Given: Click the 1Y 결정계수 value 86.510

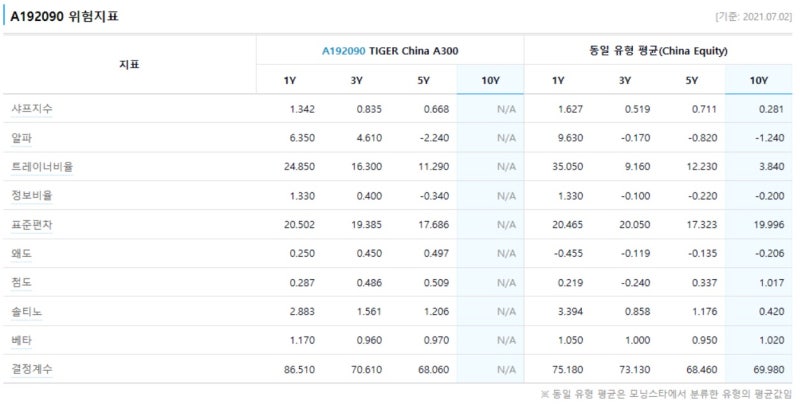Looking at the screenshot, I should pyautogui.click(x=299, y=369).
